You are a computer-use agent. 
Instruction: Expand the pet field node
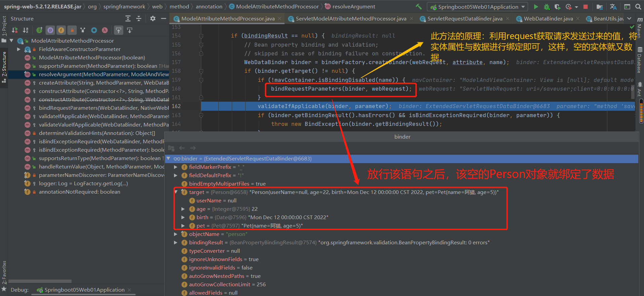(183, 226)
